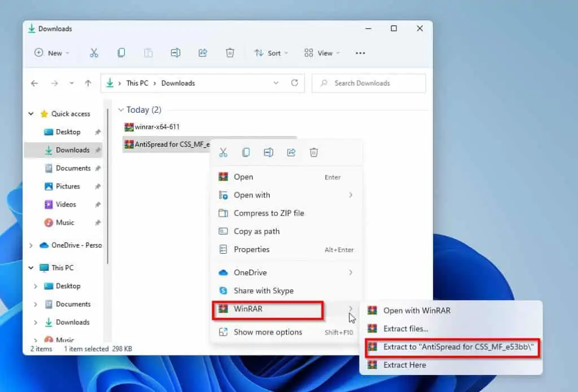578x392 pixels.
Task: Collapse the Today (2) group
Action: (x=121, y=110)
